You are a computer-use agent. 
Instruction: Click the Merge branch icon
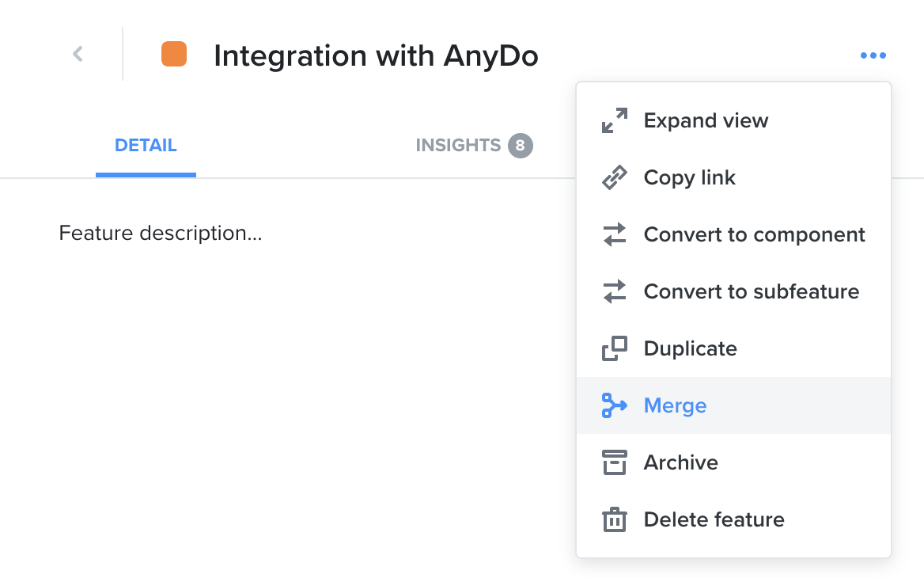click(615, 405)
